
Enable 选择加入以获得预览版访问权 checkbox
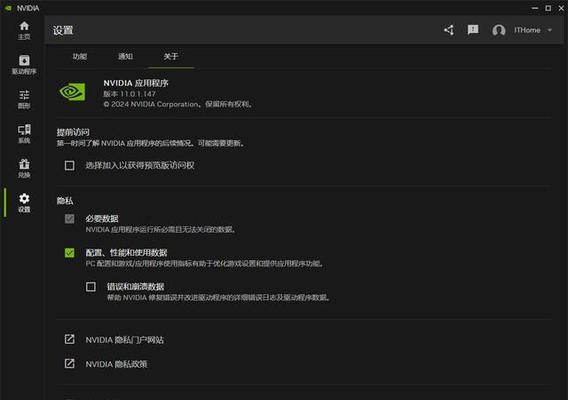click(x=70, y=166)
